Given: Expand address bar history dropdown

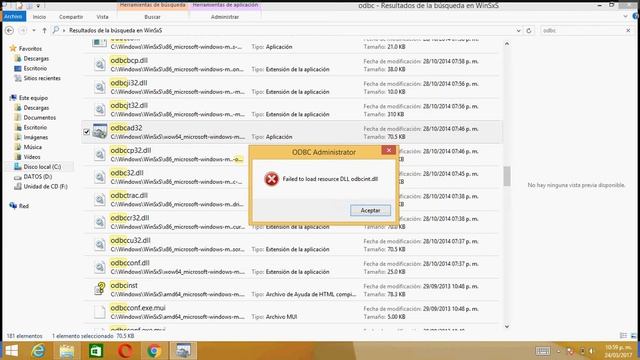Looking at the screenshot, I should click(518, 31).
